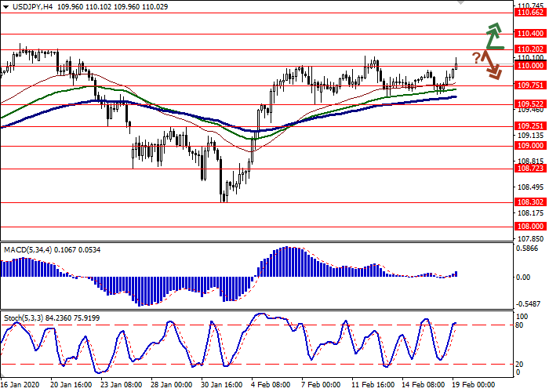The image size is (549, 392).
Task: Select the 110.202 price level tag
Action: pos(529,49)
